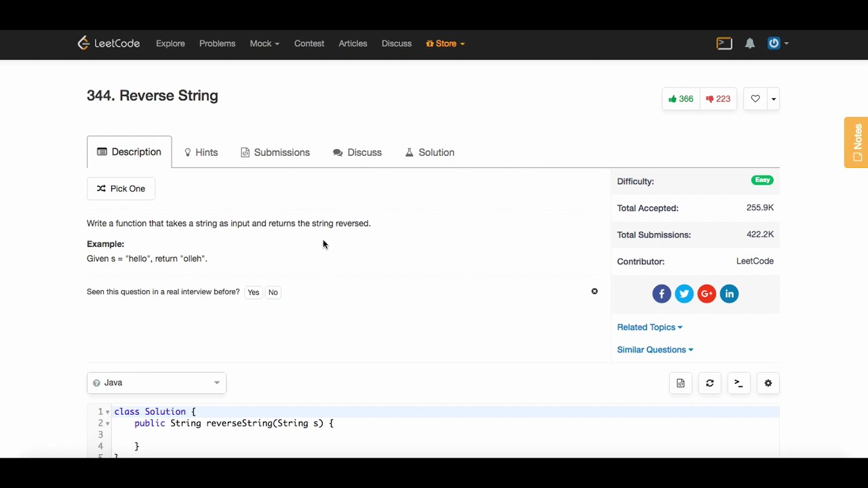Open the Problems page

point(217,43)
